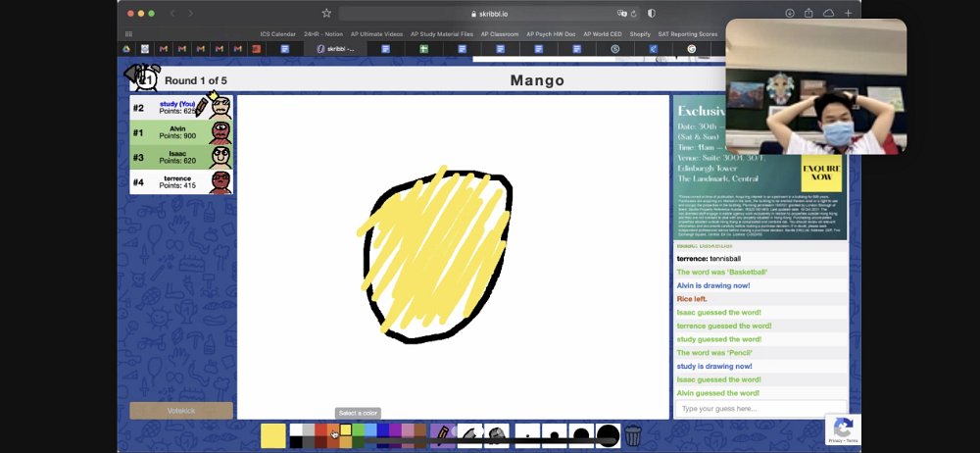This screenshot has height=453, width=980.
Task: Switch to the skribbl browser tab
Action: 335,49
